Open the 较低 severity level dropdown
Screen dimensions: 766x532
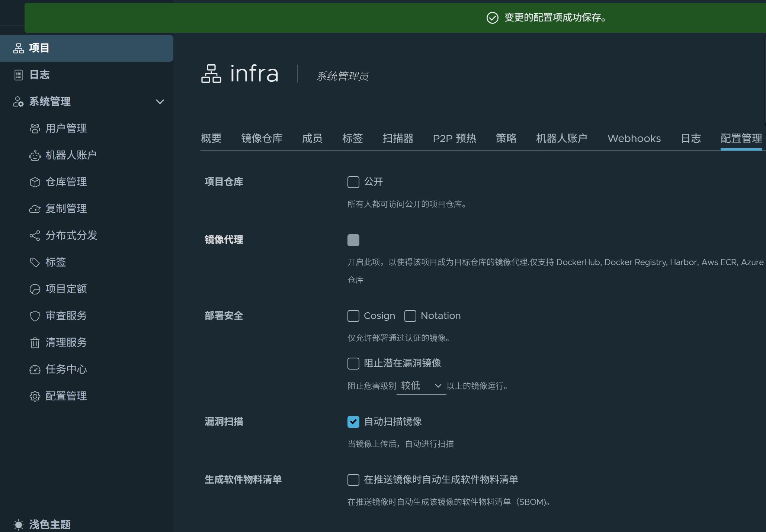coord(421,386)
